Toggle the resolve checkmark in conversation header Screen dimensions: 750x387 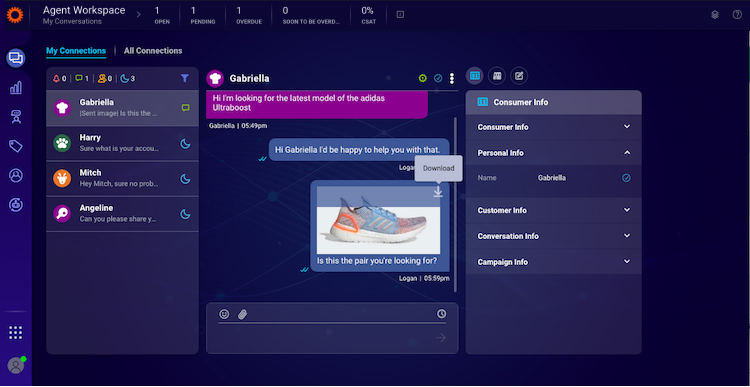pos(438,78)
